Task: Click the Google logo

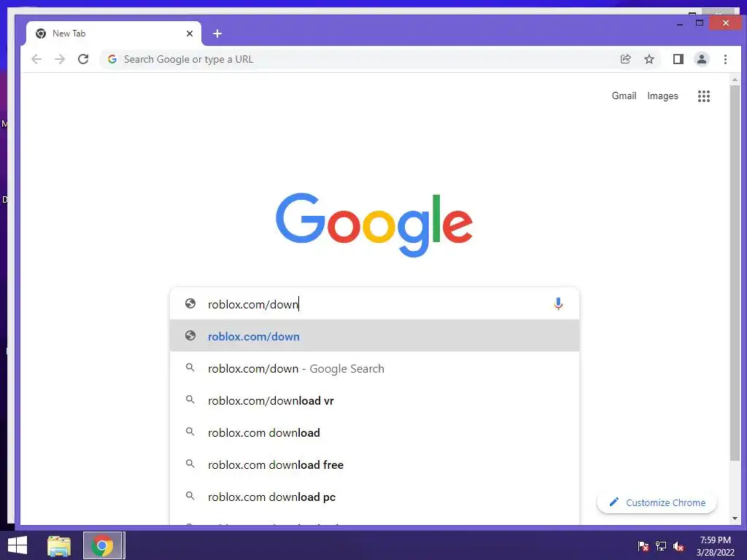Action: [374, 225]
